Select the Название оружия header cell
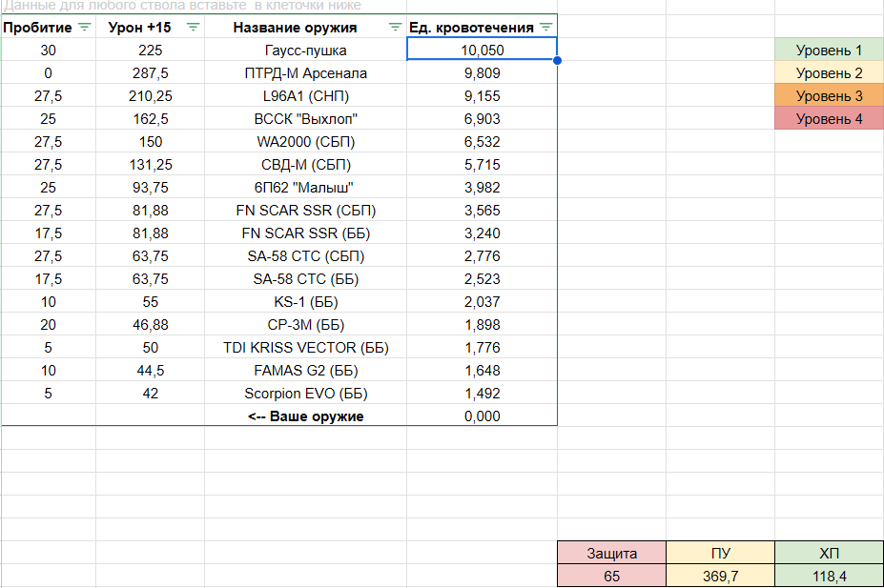The image size is (884, 588). tap(305, 27)
